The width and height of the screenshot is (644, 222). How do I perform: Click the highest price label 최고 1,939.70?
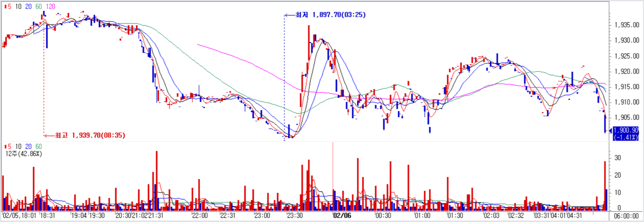90,135
